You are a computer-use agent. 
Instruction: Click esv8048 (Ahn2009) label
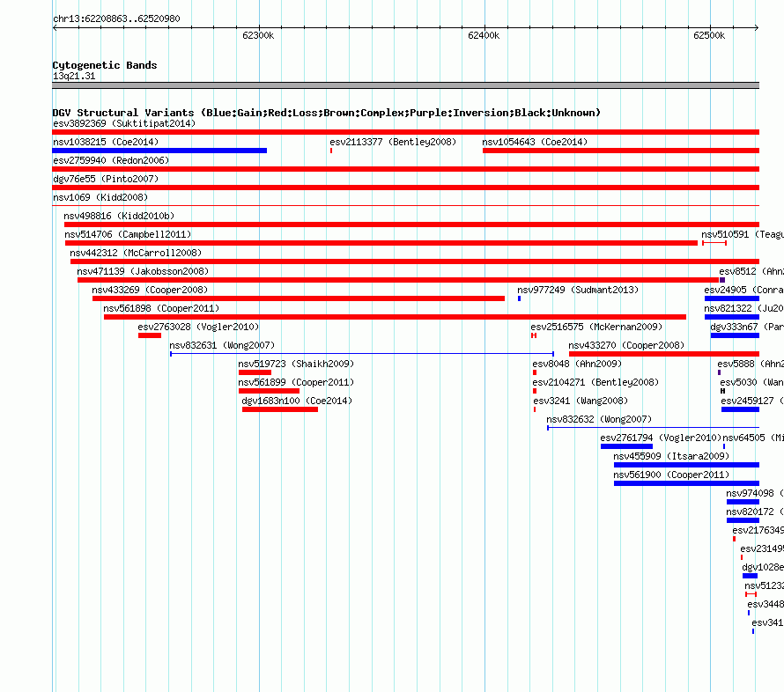577,364
